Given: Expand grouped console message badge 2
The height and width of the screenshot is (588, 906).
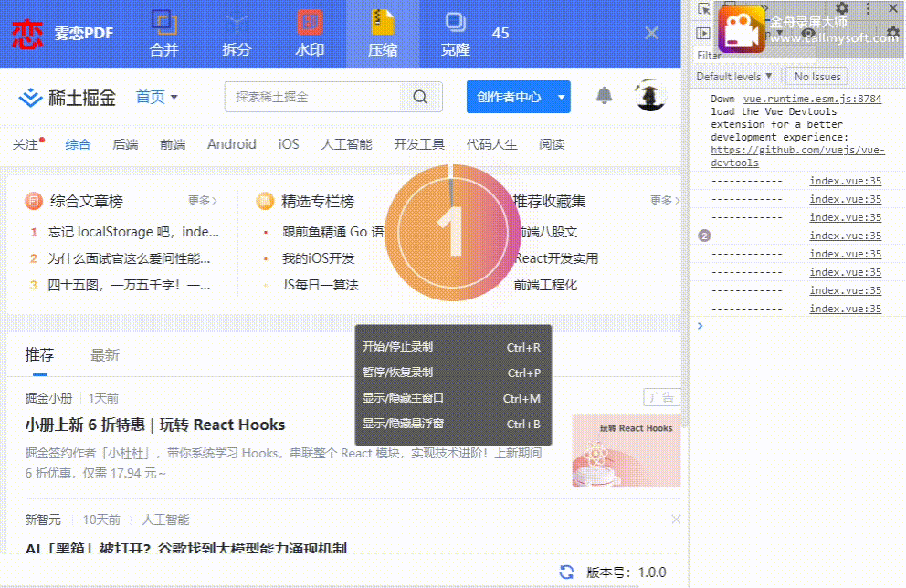Looking at the screenshot, I should [x=704, y=236].
